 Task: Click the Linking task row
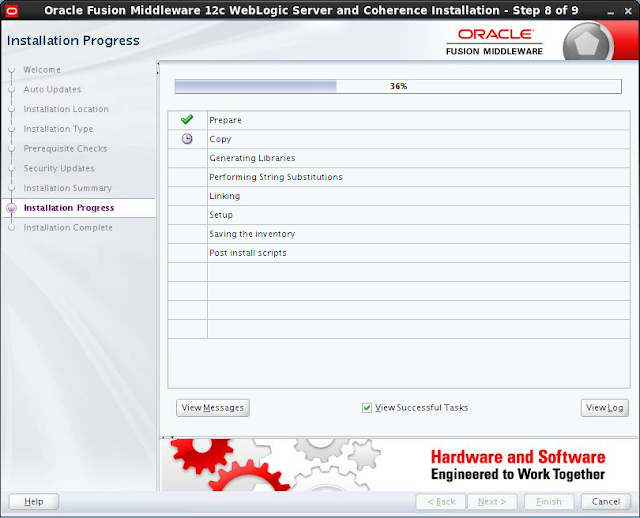point(399,196)
